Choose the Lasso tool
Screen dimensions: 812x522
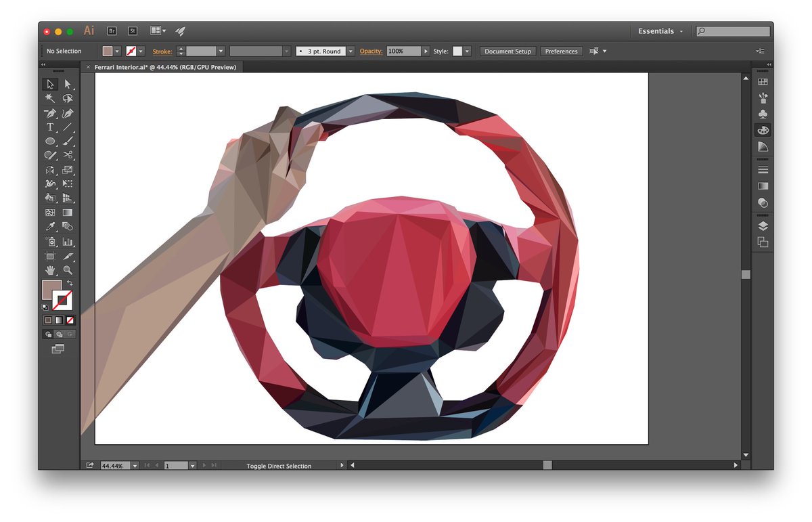coord(68,98)
